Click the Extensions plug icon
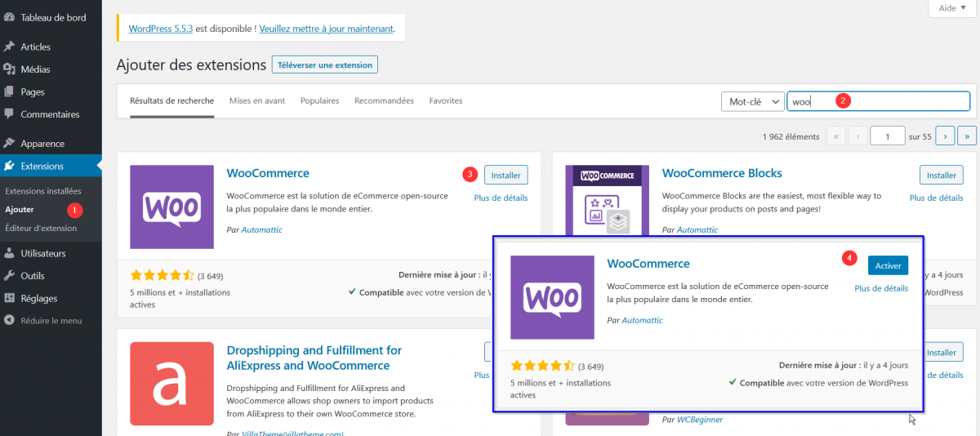This screenshot has width=980, height=436. click(9, 166)
